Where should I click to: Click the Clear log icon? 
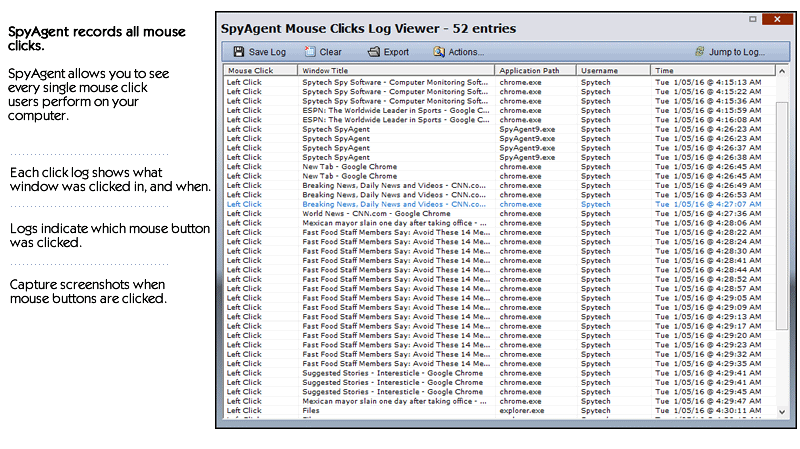pyautogui.click(x=310, y=52)
